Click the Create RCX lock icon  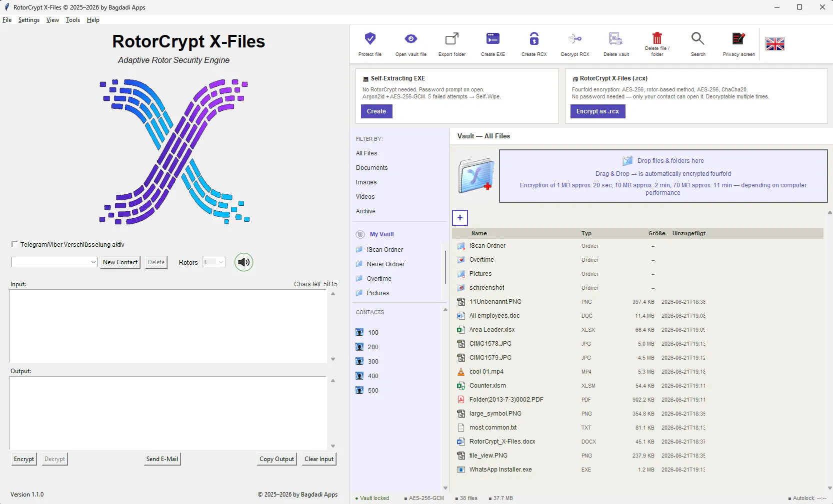534,38
